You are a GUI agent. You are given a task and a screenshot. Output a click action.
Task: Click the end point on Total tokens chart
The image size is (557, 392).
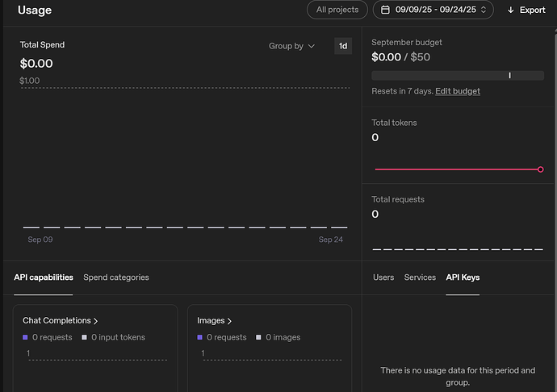point(540,169)
